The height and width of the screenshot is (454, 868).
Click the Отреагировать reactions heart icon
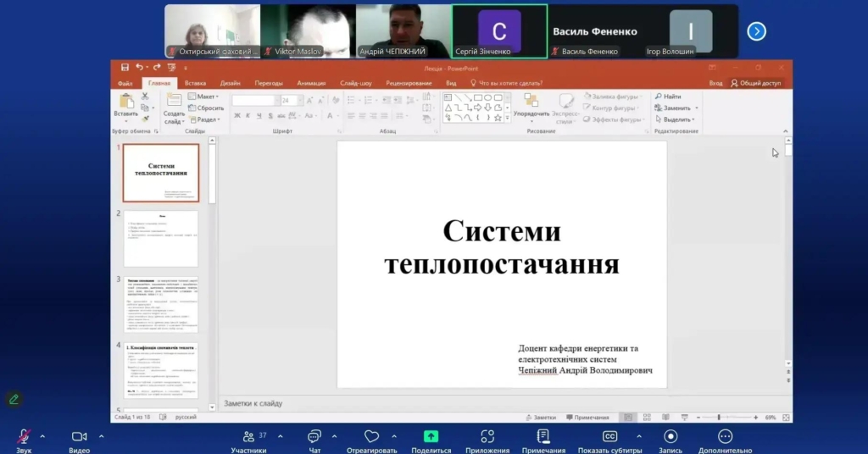371,436
